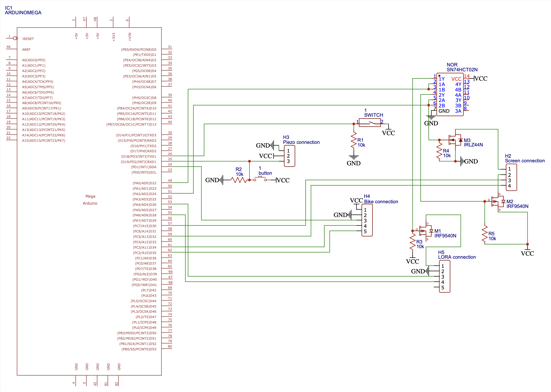Click the (PA6/AD6)D28 pin label
Viewport: 551px width, 392px height.
[144, 215]
